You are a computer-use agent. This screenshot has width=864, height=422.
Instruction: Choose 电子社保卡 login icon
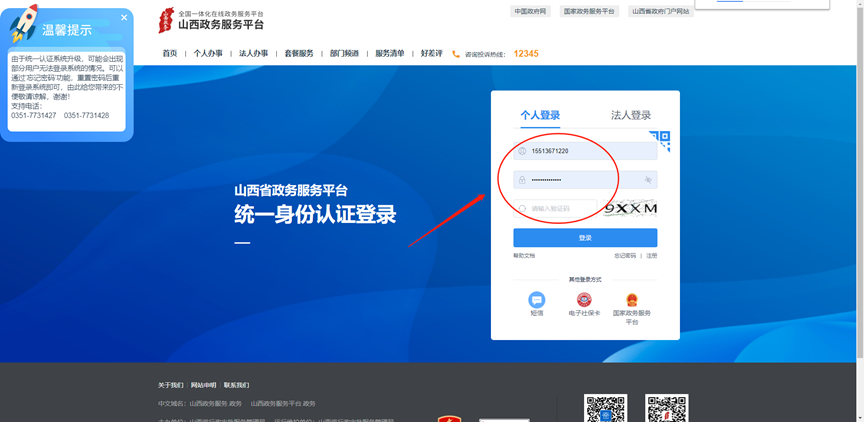[x=584, y=300]
